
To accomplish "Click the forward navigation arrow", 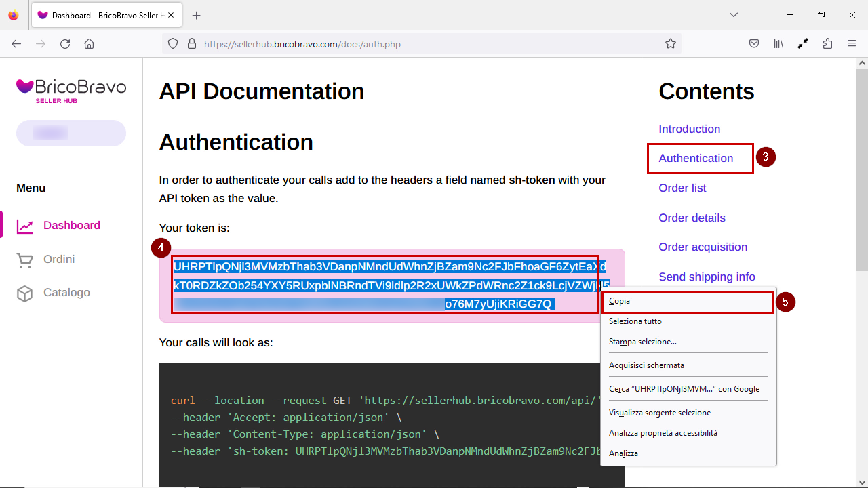I will [x=41, y=43].
